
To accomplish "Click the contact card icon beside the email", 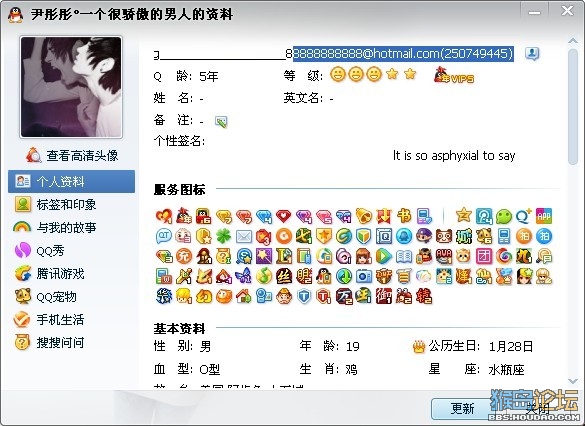I will click(x=532, y=54).
